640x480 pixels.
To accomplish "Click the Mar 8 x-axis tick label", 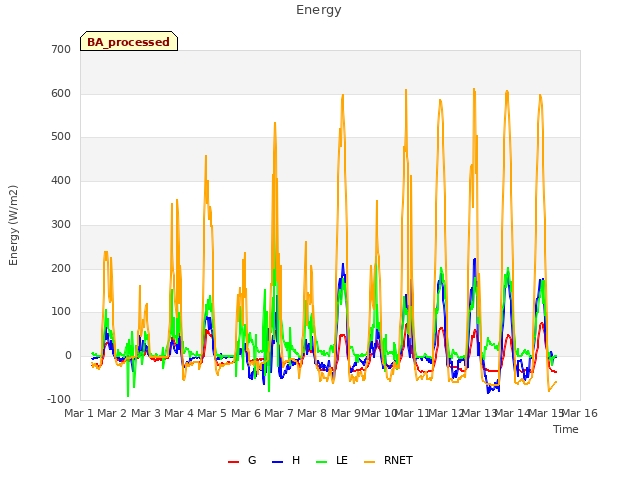I will pyautogui.click(x=312, y=413).
